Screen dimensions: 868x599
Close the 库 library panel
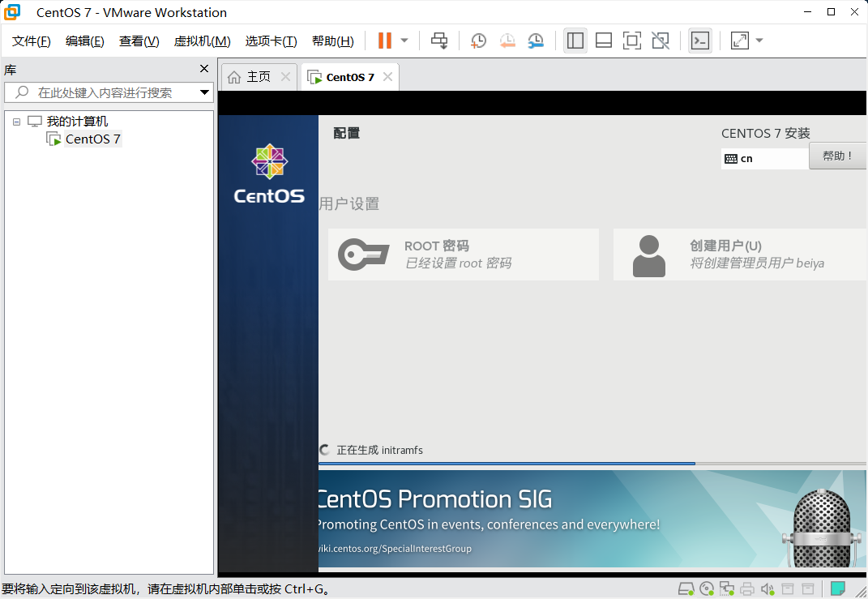coord(204,69)
